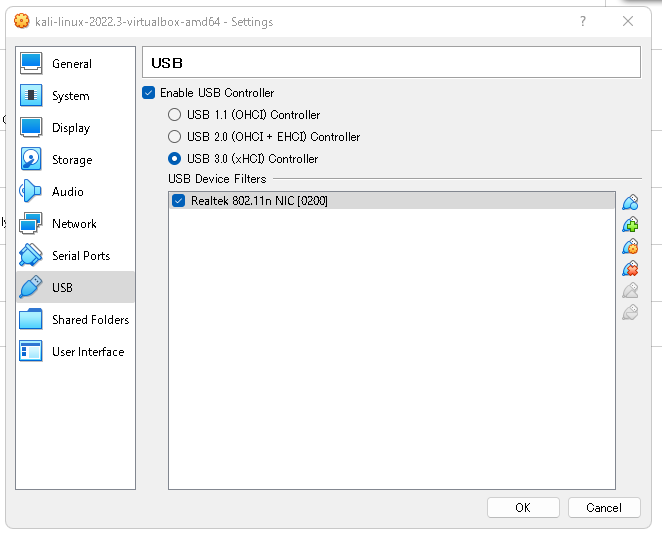
Task: Select USB 2.0 (OHCI + EHCI) Controller
Action: [x=174, y=137]
